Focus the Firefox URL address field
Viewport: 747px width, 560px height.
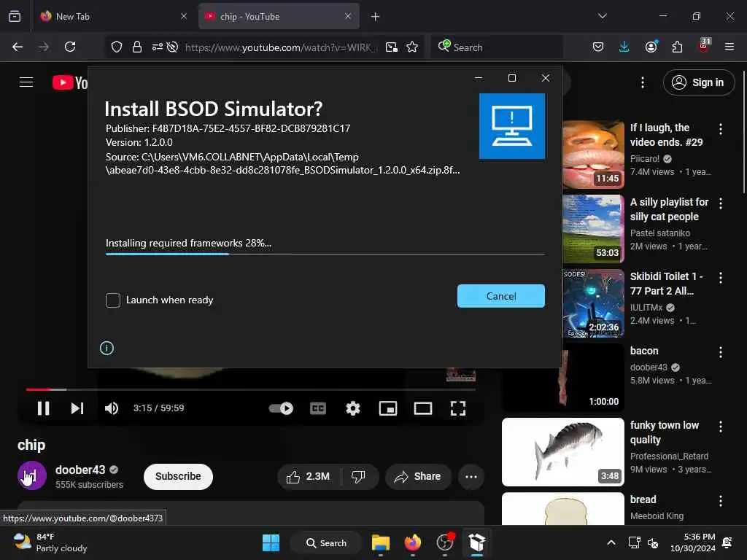[x=279, y=47]
